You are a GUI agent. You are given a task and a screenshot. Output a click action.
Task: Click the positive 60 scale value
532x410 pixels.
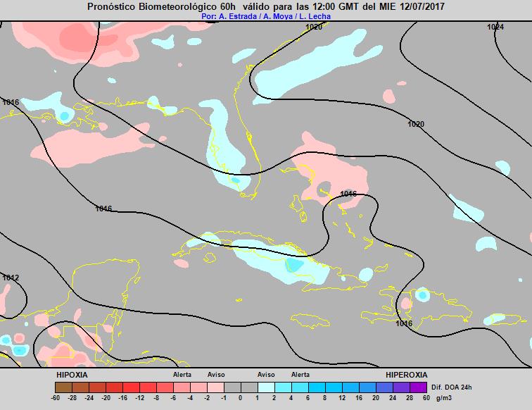click(426, 398)
